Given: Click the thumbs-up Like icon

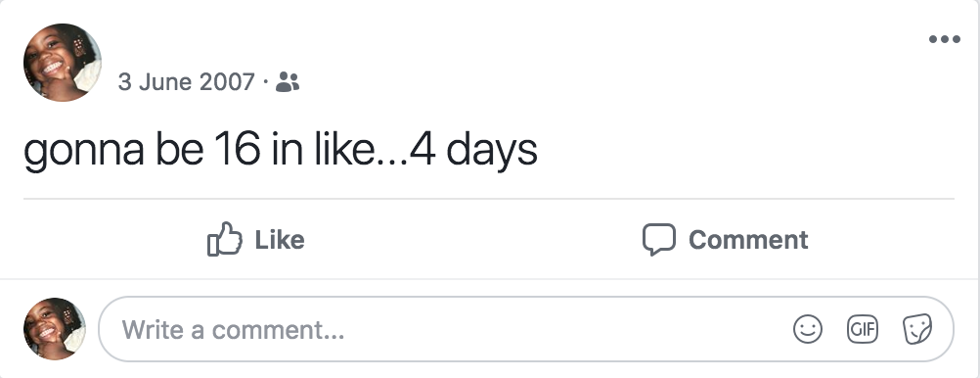Looking at the screenshot, I should [x=224, y=239].
